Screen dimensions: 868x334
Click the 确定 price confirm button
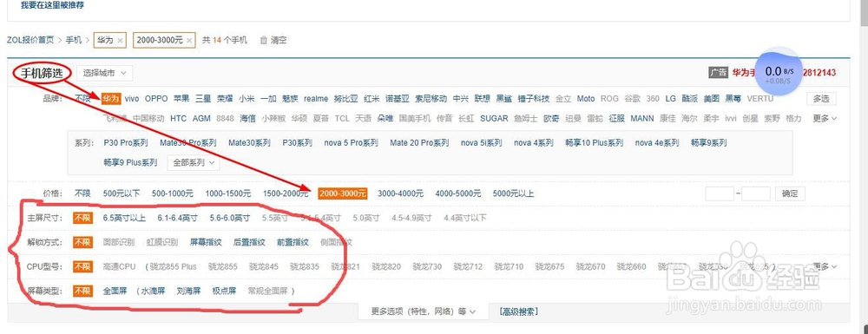(790, 193)
